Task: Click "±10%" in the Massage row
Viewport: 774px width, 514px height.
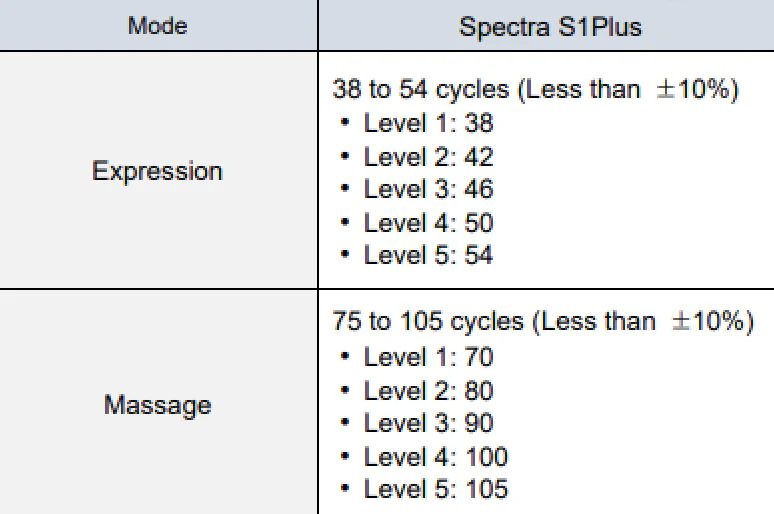Action: (x=706, y=322)
